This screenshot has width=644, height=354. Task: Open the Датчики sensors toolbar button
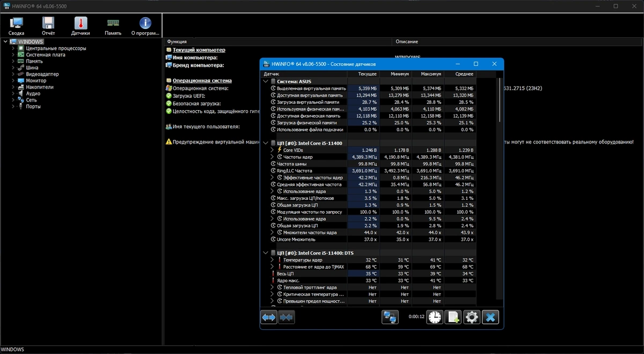[80, 26]
